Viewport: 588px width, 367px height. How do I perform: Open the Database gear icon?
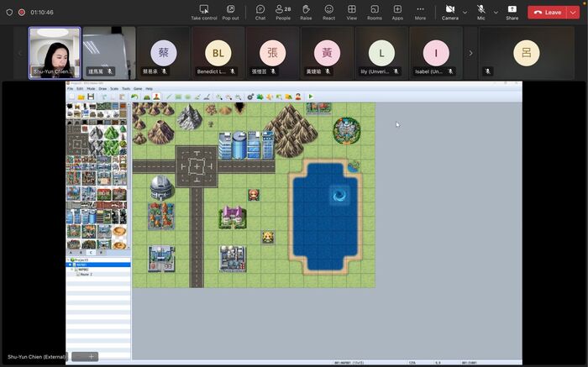250,97
